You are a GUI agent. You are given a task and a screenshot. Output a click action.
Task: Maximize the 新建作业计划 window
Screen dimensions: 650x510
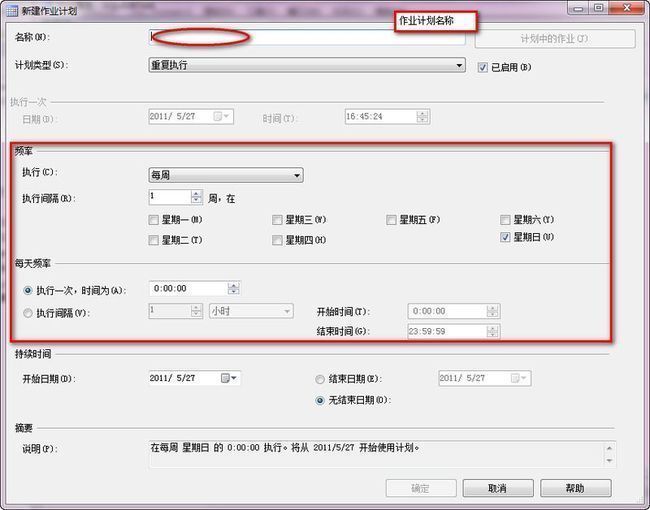pyautogui.click(x=599, y=7)
